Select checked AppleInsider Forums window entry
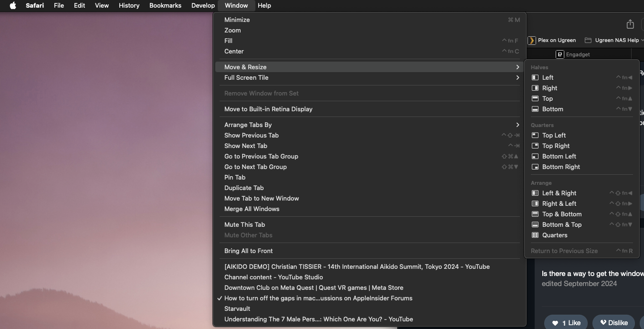 point(318,298)
